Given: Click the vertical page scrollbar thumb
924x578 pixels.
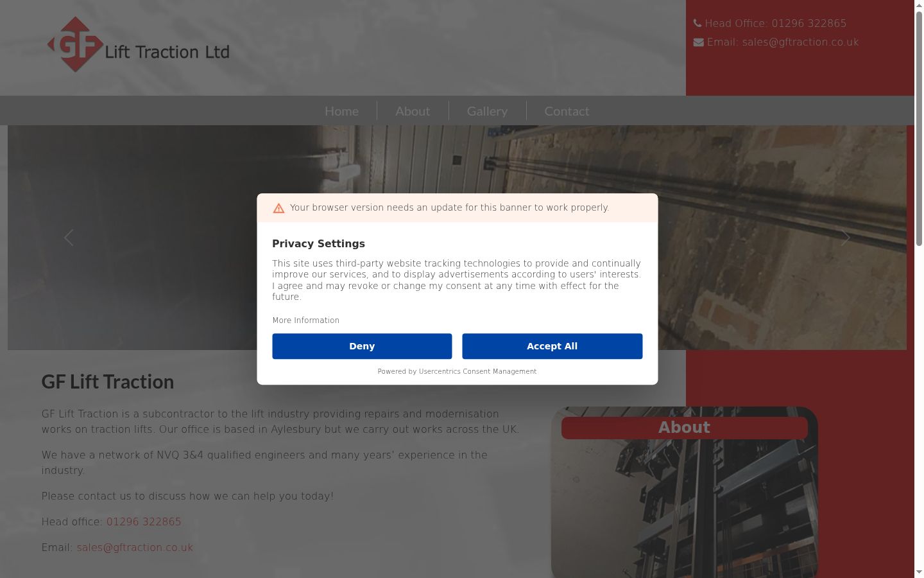Looking at the screenshot, I should pyautogui.click(x=919, y=128).
